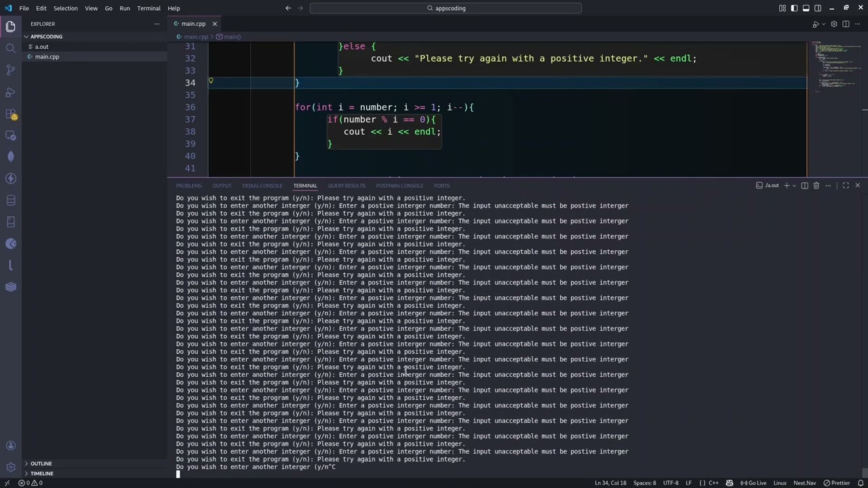
Task: Change indentation via Spaces: 8
Action: 645,483
